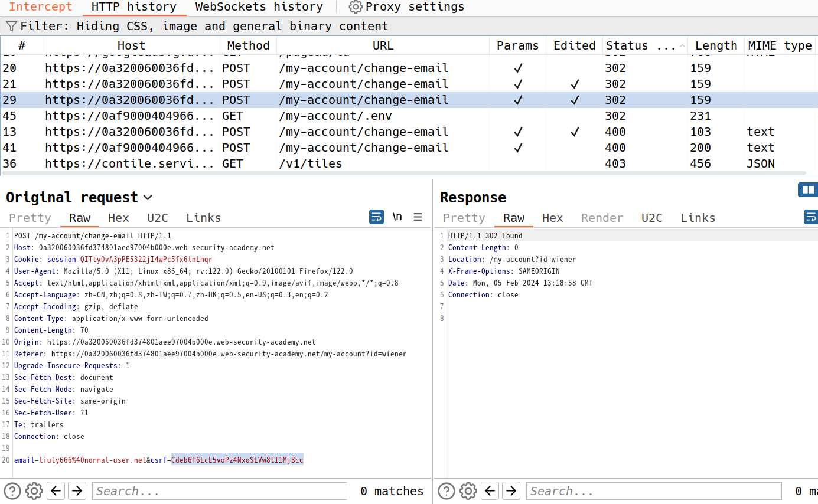Screen dimensions: 818x504
Task: Sort by URL column header
Action: pyautogui.click(x=383, y=45)
